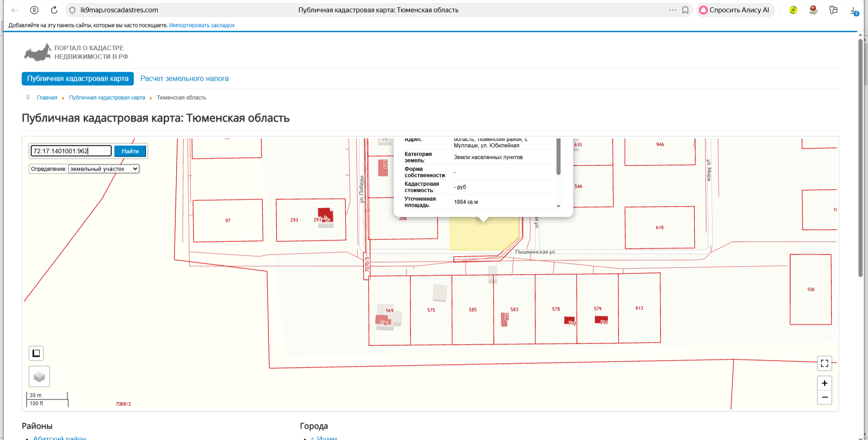Switch to 'Расчет земельного налога' tab
Viewport: 868px width, 440px height.
pos(184,79)
